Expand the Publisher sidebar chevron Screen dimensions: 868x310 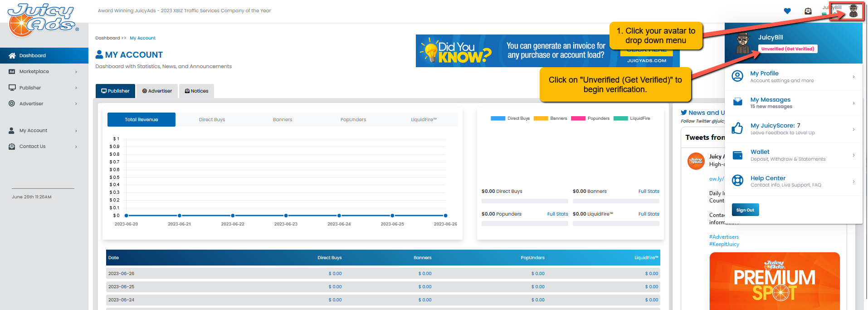pos(76,88)
